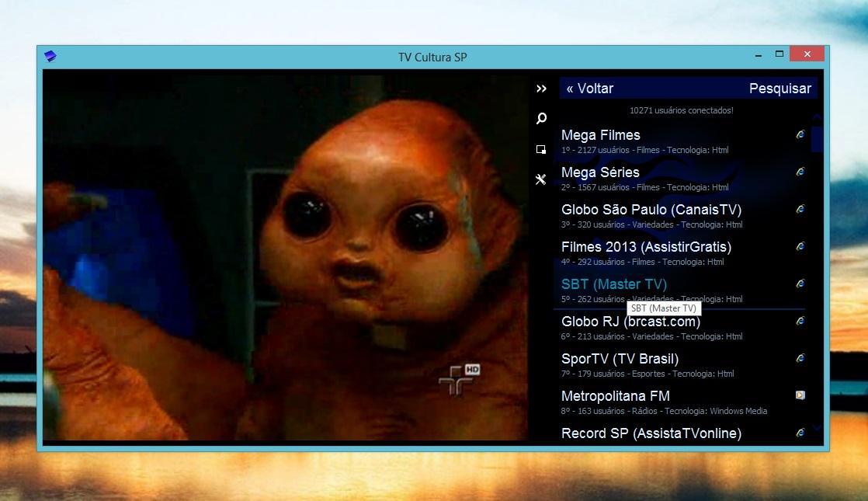Open the highlighted SBT (Master TV) channel
The image size is (868, 501).
614,284
